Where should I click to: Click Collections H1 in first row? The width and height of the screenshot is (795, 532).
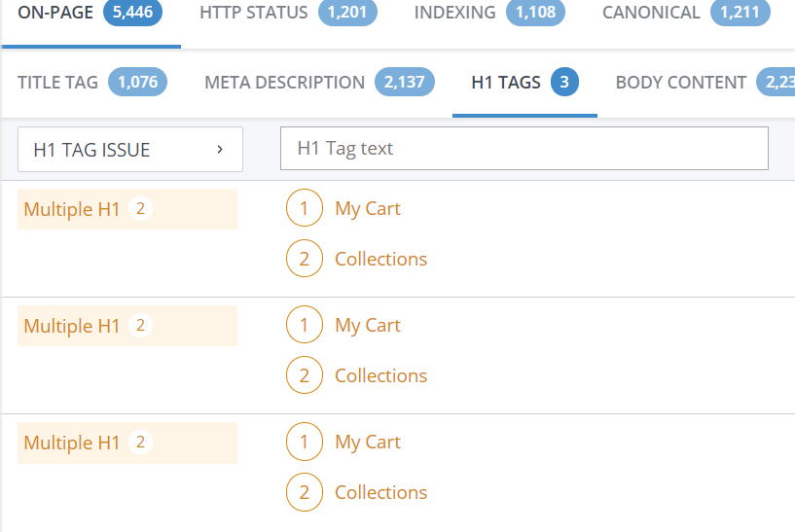[x=380, y=259]
